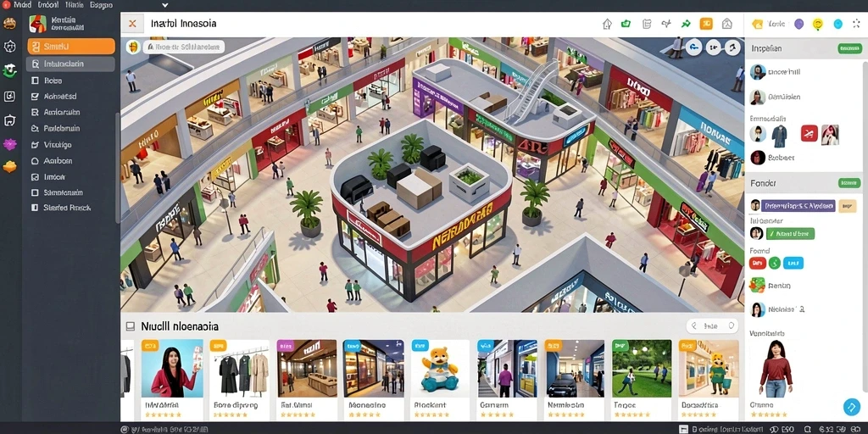Open the fourth menu in the top menu bar
Viewport: 868px width, 434px height.
pyautogui.click(x=100, y=5)
